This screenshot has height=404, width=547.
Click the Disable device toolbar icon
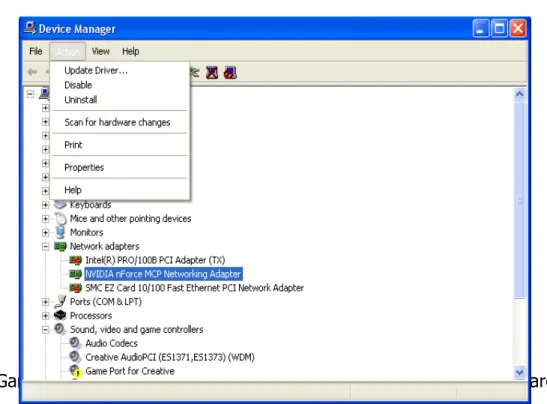(x=230, y=73)
